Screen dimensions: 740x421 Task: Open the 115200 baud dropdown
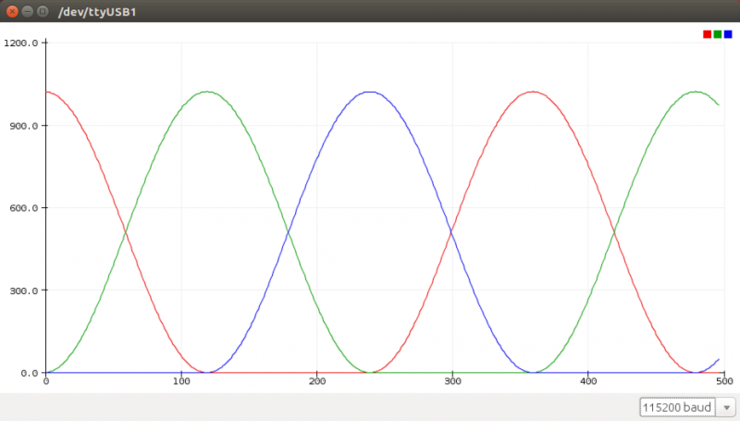[x=687, y=407]
